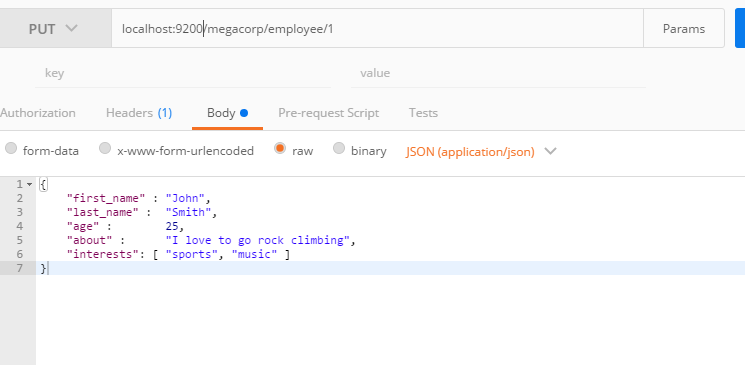Click the value parameter field
The height and width of the screenshot is (365, 745).
pos(498,73)
